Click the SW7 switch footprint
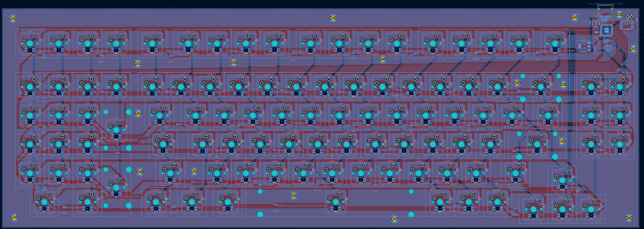The width and height of the screenshot is (644, 229). click(x=217, y=44)
